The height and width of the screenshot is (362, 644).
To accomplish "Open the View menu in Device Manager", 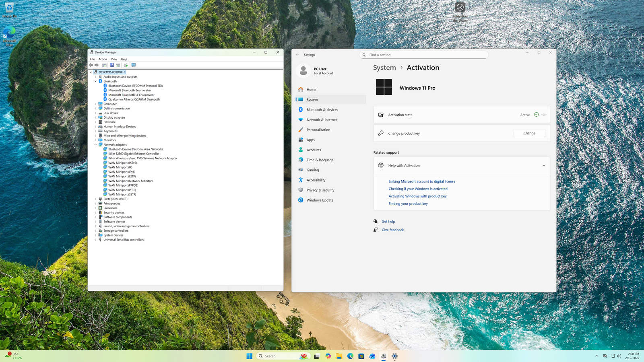I will pyautogui.click(x=114, y=59).
